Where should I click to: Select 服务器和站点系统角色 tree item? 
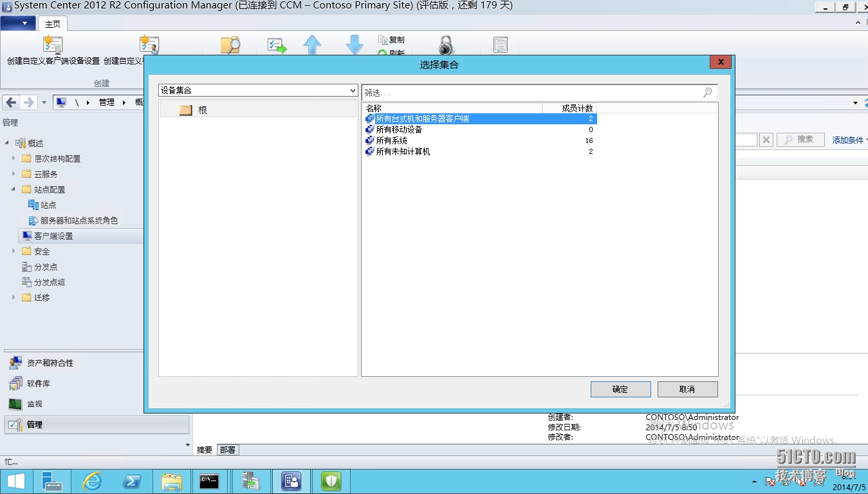(73, 220)
